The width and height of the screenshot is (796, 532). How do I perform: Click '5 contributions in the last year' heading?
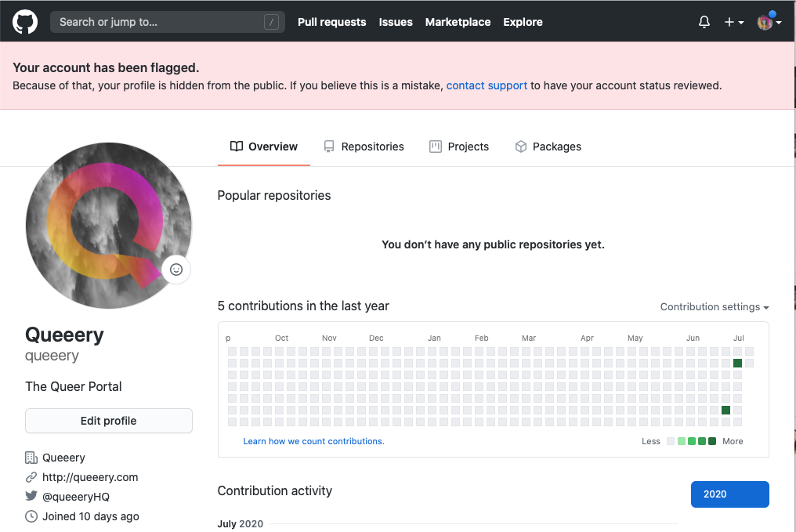pyautogui.click(x=303, y=306)
